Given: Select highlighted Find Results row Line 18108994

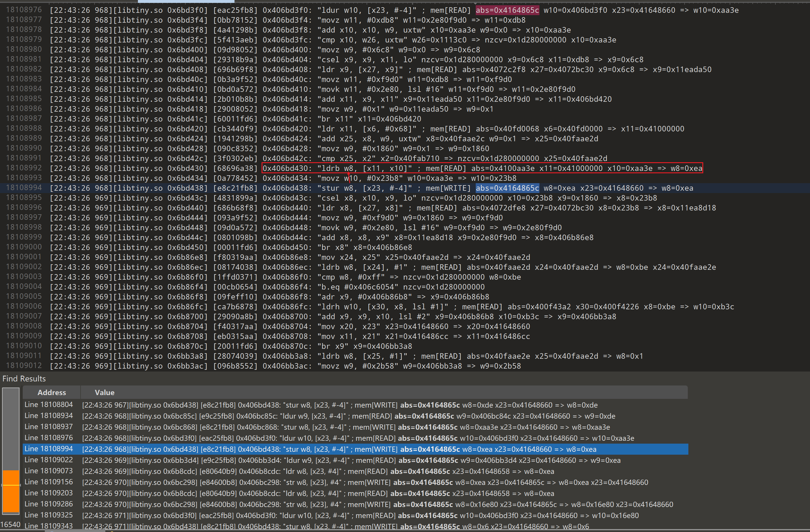Looking at the screenshot, I should coord(355,449).
